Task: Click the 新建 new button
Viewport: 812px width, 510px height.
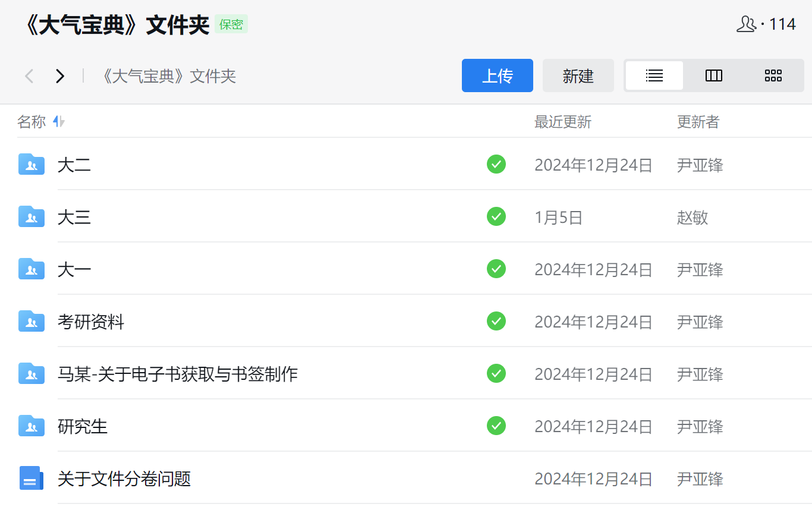Action: tap(578, 75)
